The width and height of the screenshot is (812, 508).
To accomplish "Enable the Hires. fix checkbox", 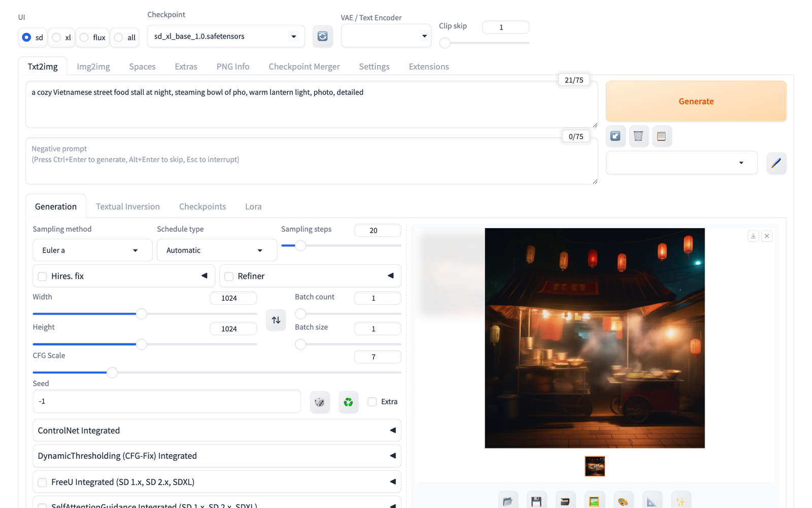I will [43, 276].
